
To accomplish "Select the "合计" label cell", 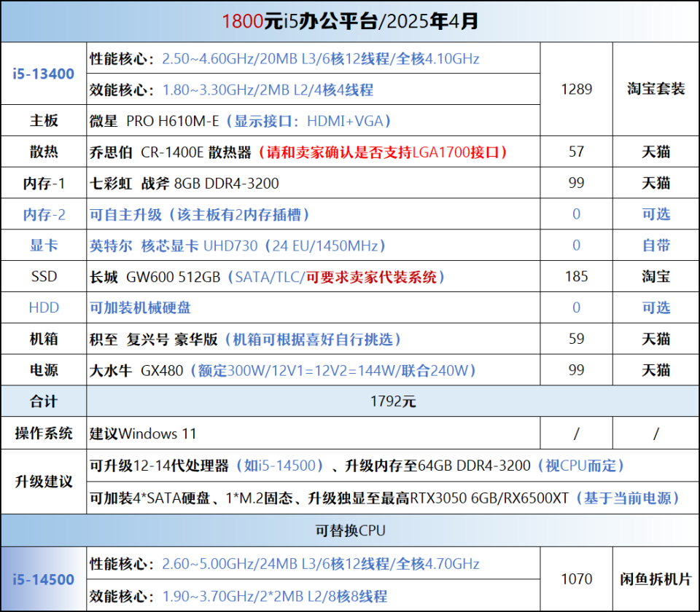I will (x=43, y=401).
